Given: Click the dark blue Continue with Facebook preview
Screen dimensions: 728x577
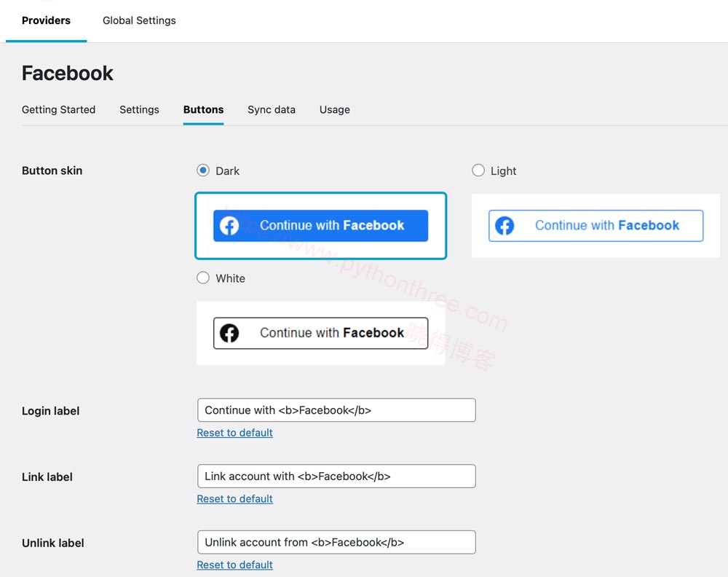Looking at the screenshot, I should [321, 226].
